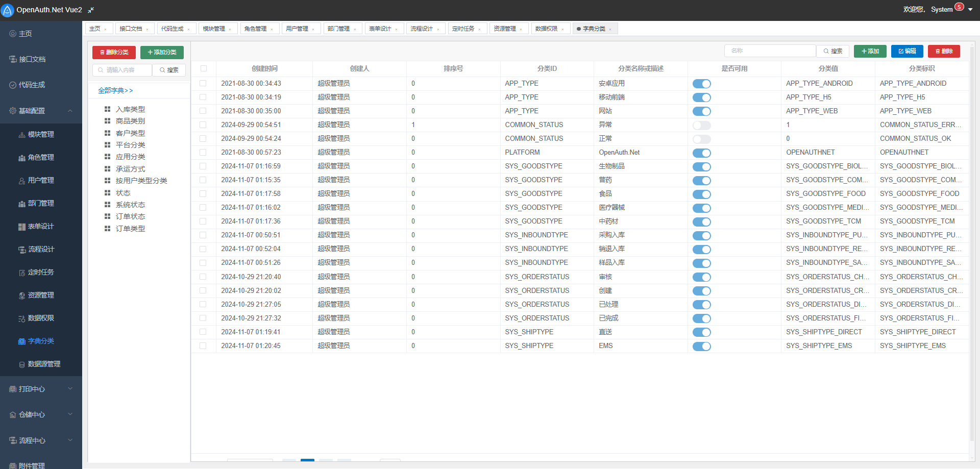Check the row checkbox for APP_TYPE_WEB
The height and width of the screenshot is (469, 980).
click(203, 111)
